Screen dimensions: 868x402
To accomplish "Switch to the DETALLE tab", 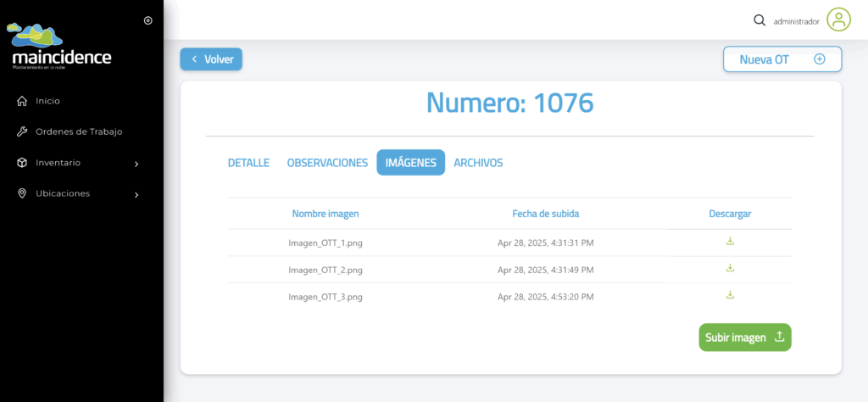I will click(248, 163).
